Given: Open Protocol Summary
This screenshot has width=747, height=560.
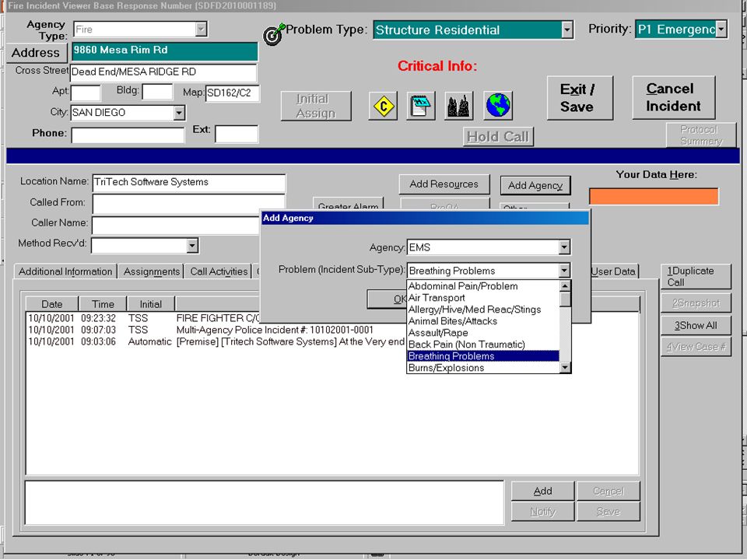Looking at the screenshot, I should pos(701,135).
